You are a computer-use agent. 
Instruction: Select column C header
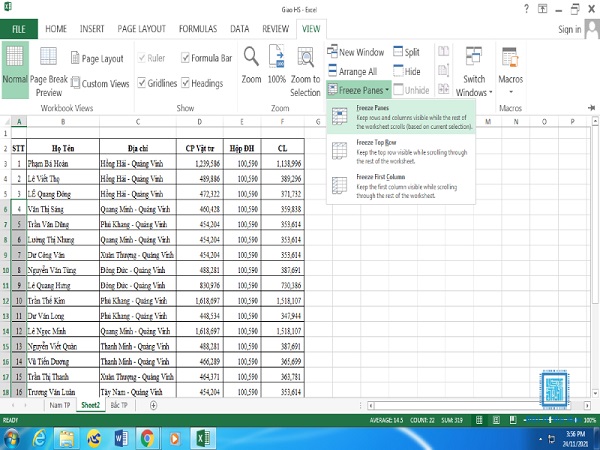coord(138,122)
